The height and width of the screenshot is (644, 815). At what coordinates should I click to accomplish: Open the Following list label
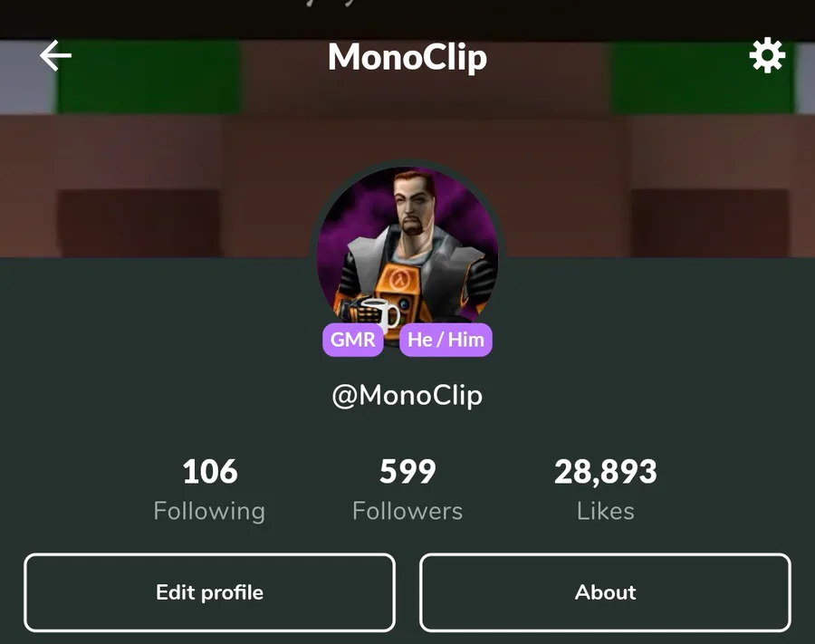(x=209, y=511)
